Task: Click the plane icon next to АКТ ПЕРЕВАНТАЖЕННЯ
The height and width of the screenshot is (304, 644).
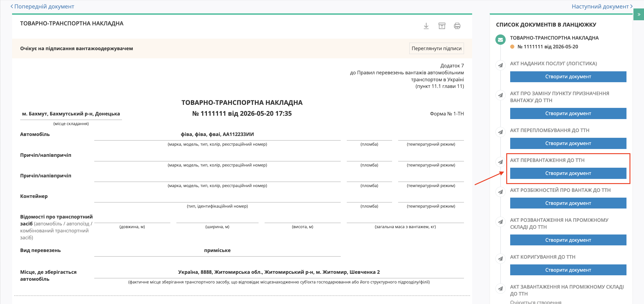Action: 501,162
